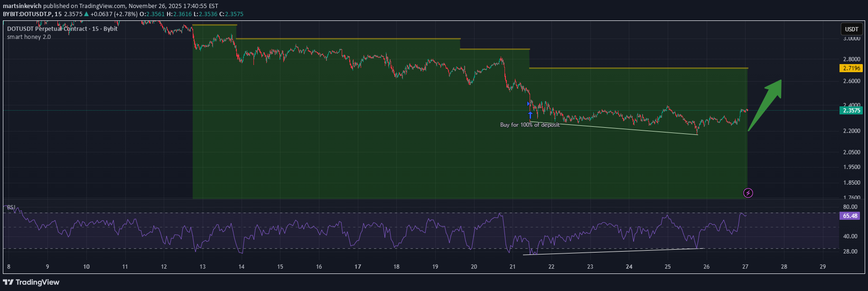Click the RSI indicator label
Screen dimensions: 868x291
click(x=11, y=207)
